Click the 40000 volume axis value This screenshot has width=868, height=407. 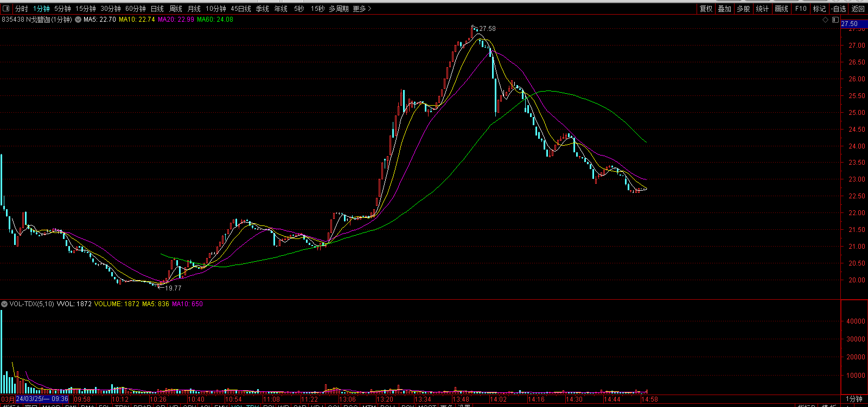[856, 321]
